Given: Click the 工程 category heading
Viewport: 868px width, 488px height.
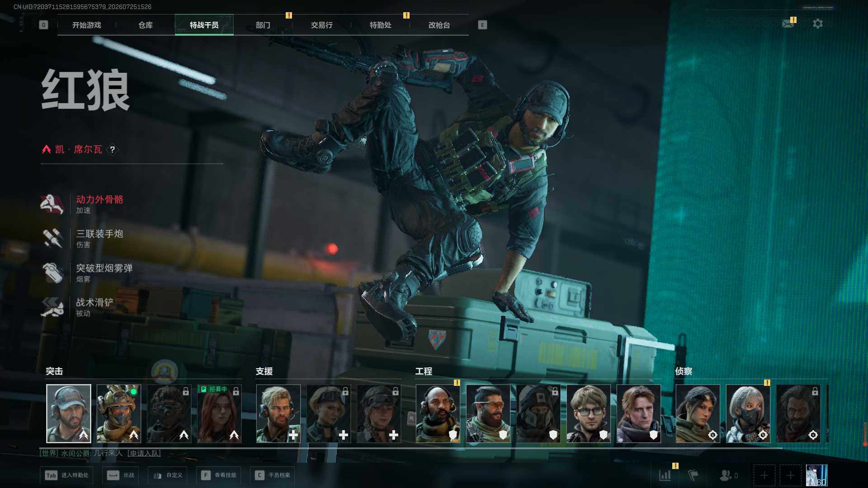Looking at the screenshot, I should (x=424, y=371).
